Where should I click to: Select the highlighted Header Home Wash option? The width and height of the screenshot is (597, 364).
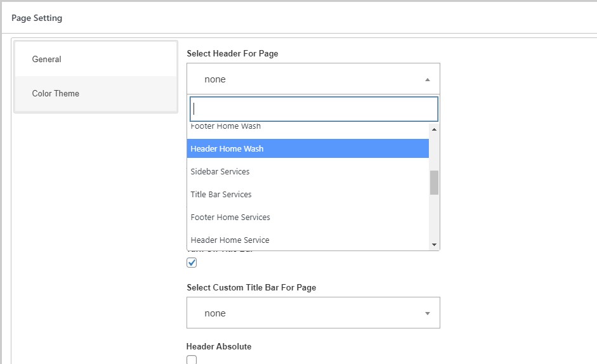(227, 148)
